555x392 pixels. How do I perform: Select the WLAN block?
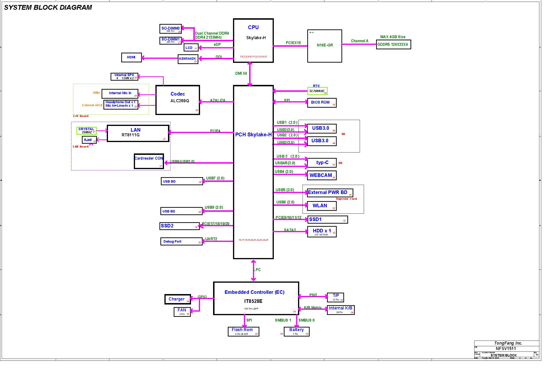[322, 206]
